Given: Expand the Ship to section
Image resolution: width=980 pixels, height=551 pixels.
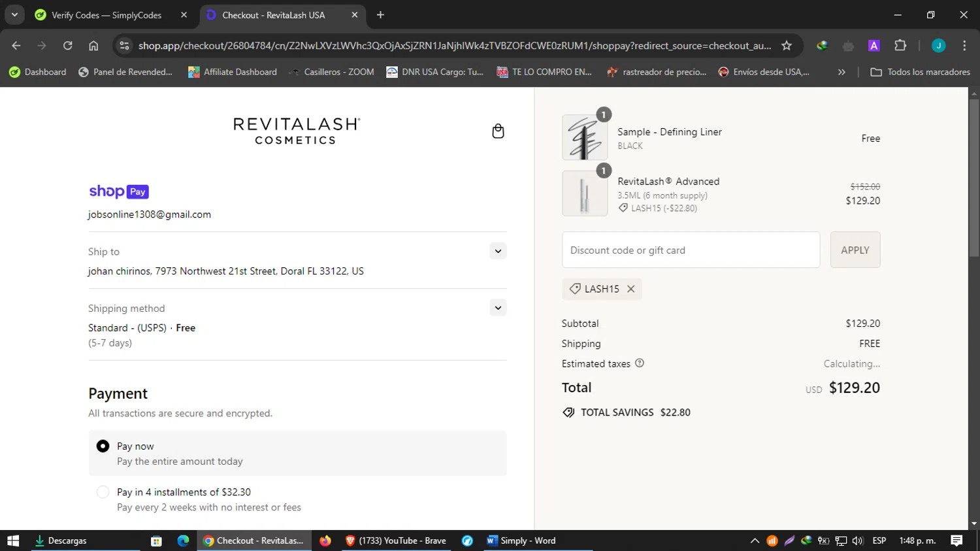Looking at the screenshot, I should [x=498, y=251].
